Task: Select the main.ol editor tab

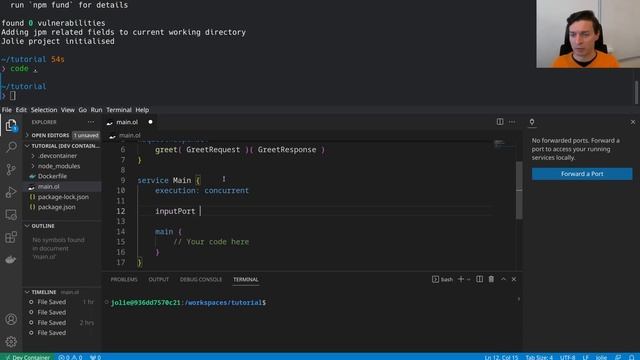Action: (x=127, y=122)
